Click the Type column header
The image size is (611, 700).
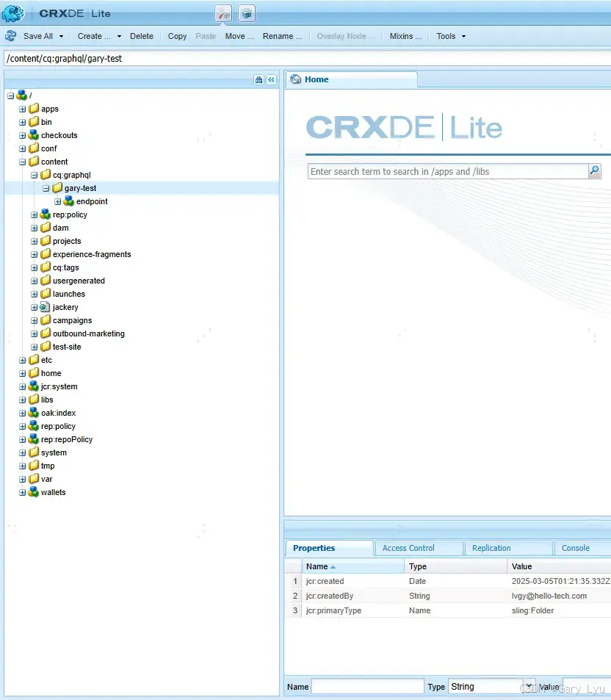click(456, 566)
